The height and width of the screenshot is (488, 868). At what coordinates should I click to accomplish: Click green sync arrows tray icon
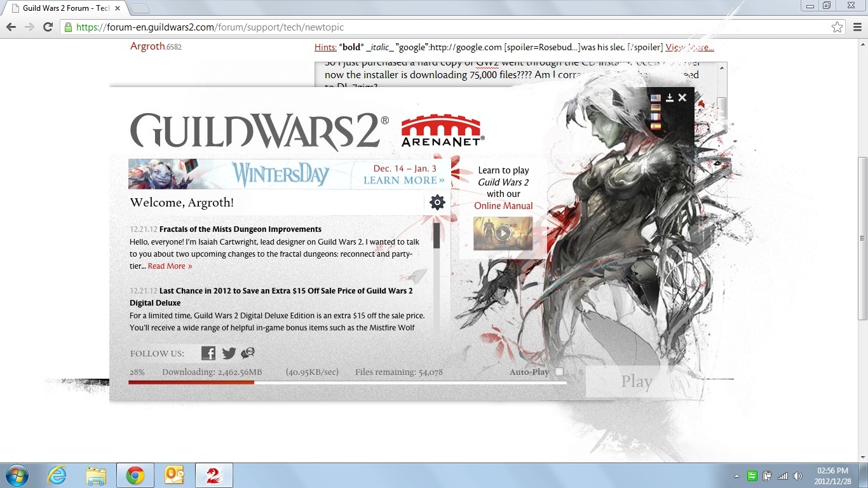pos(752,475)
